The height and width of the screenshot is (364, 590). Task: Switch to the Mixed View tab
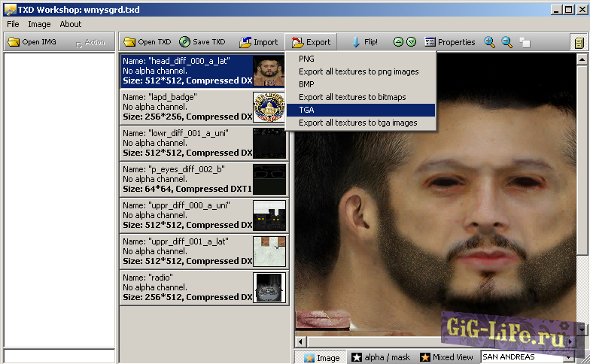click(447, 357)
